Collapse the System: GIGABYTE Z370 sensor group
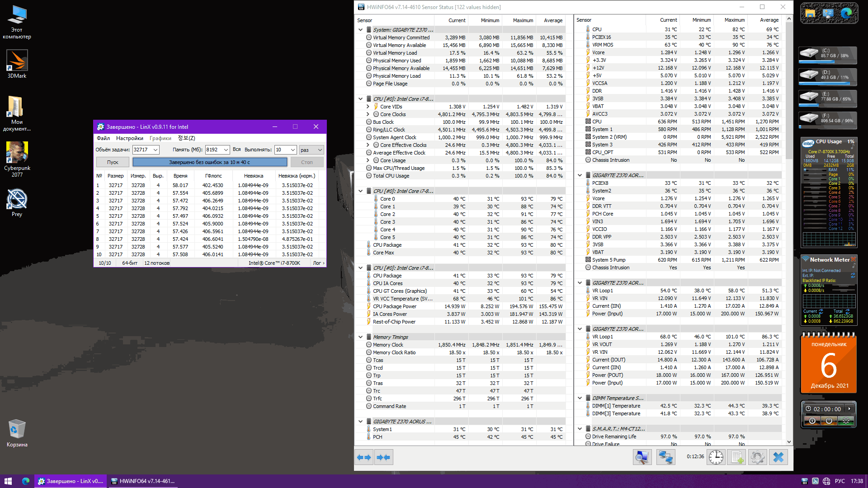The height and width of the screenshot is (488, 868). (x=360, y=30)
